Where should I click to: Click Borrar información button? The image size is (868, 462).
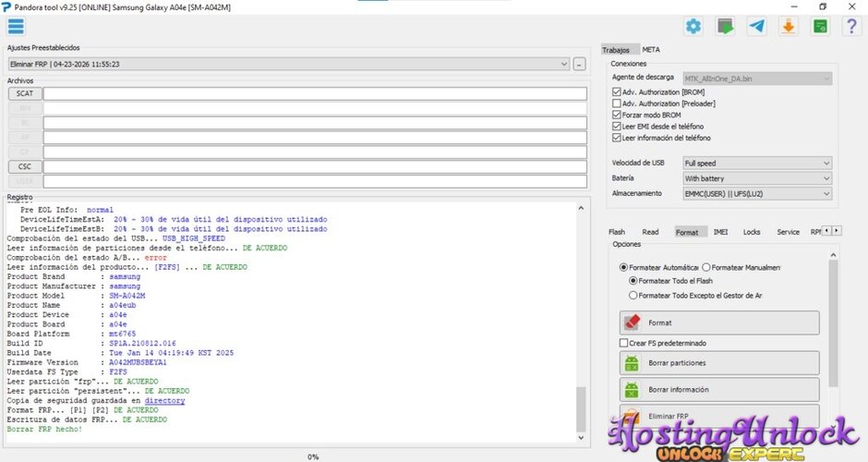click(x=719, y=389)
